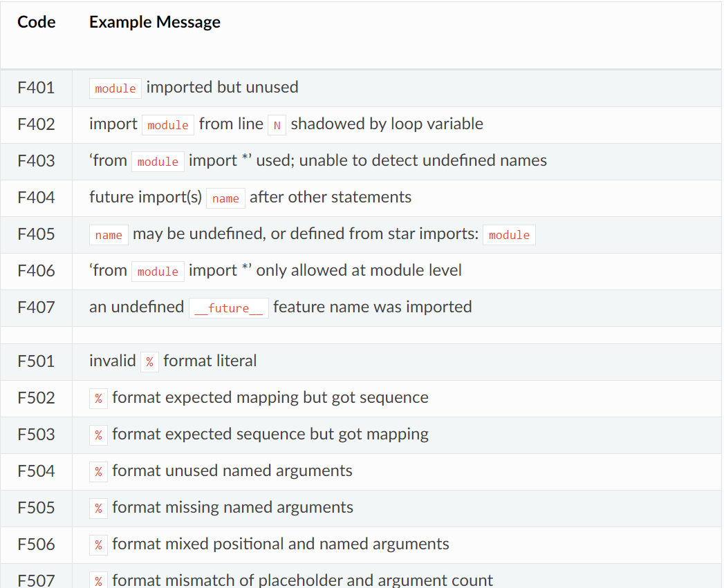Viewport: 724px width, 588px height.
Task: Click 'format missing named arguments' text
Action: pos(232,508)
